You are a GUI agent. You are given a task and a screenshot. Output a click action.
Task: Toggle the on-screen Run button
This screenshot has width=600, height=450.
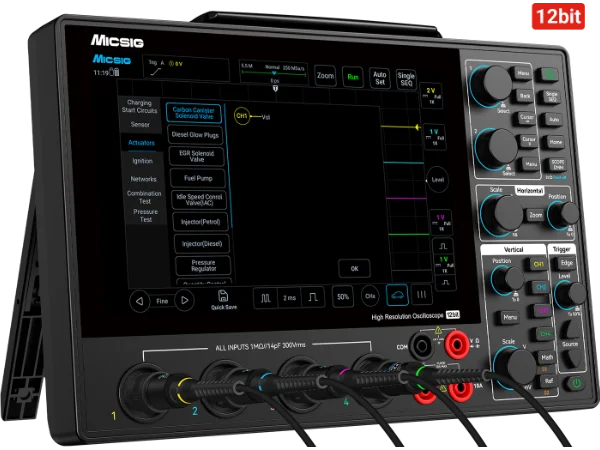353,77
